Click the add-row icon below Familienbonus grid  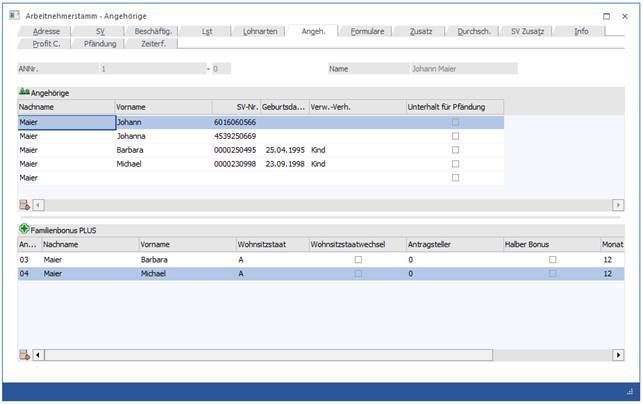point(25,354)
